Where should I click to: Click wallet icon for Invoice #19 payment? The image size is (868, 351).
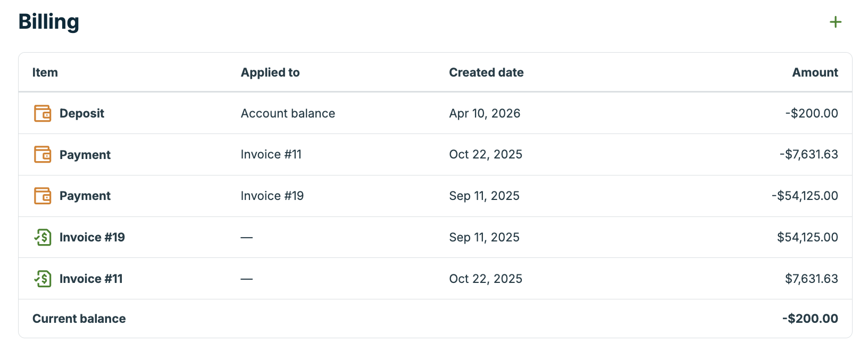(x=43, y=196)
